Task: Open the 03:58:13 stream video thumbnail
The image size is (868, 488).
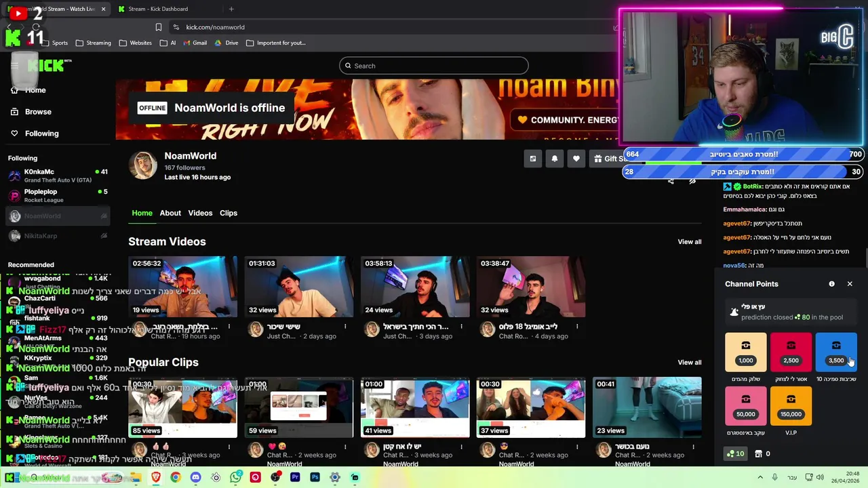Action: (415, 287)
